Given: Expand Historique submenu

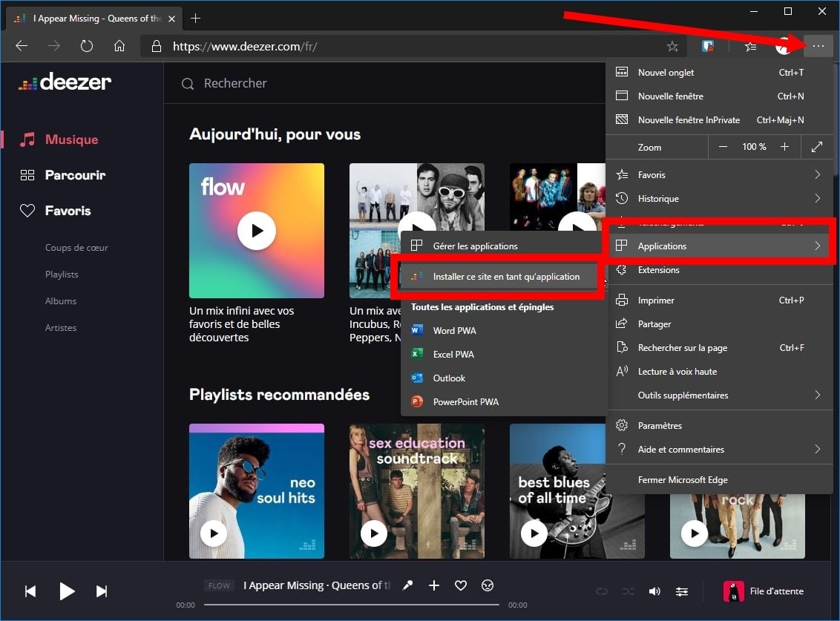Looking at the screenshot, I should (719, 198).
